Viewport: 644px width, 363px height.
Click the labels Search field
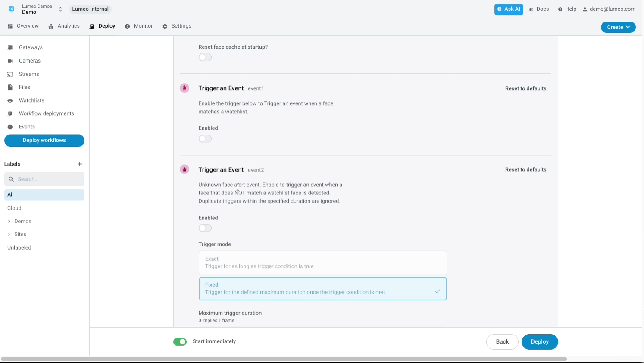click(x=44, y=179)
